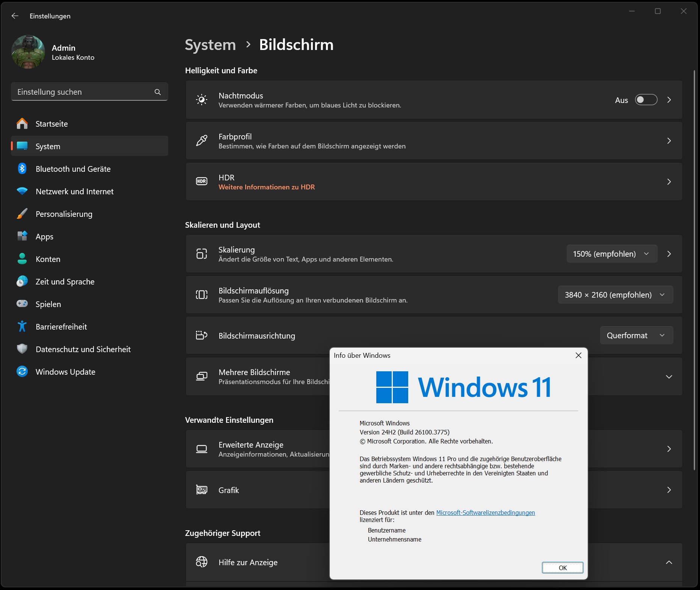The height and width of the screenshot is (590, 700).
Task: Select Bluetooth und Geräte menu entry
Action: [89, 169]
